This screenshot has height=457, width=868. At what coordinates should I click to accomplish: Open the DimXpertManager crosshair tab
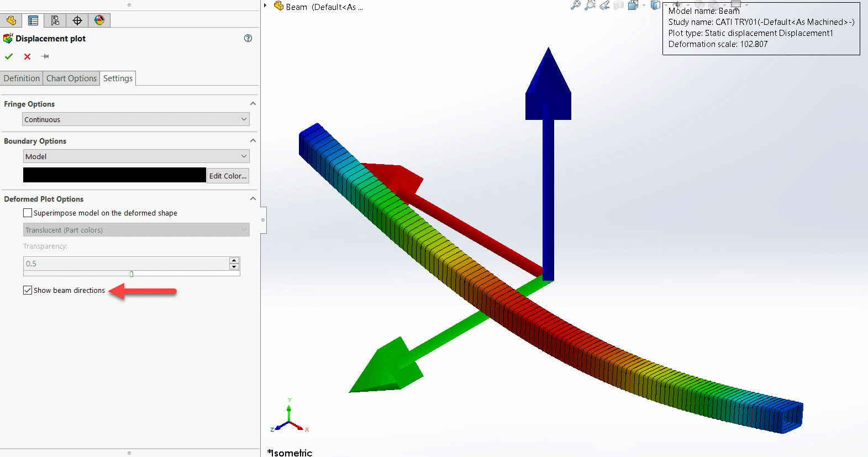[77, 20]
